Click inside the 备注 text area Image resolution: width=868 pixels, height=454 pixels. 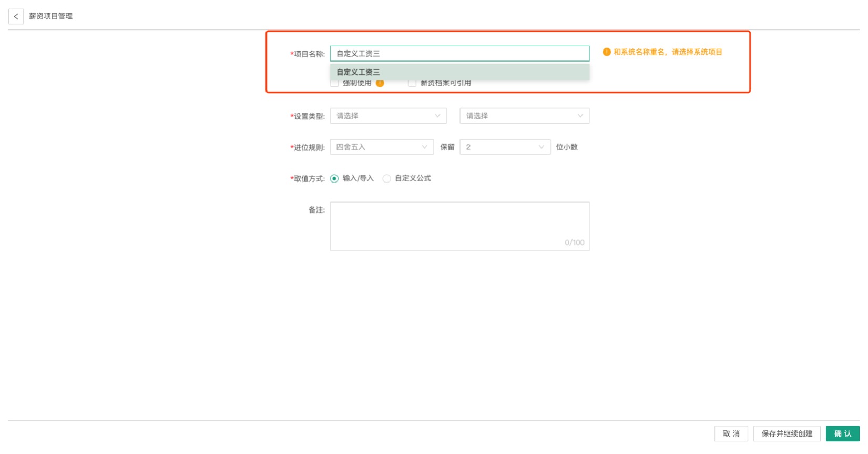coord(459,226)
